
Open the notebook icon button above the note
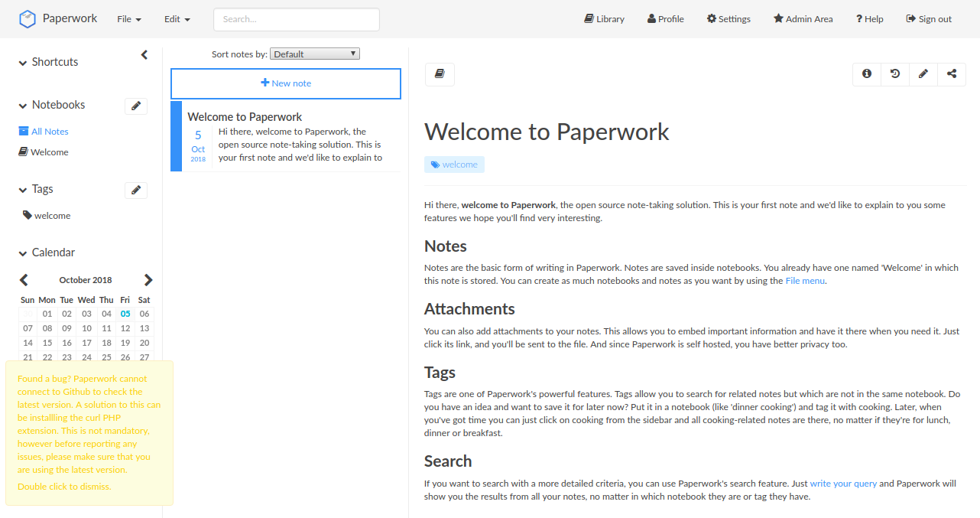tap(440, 74)
